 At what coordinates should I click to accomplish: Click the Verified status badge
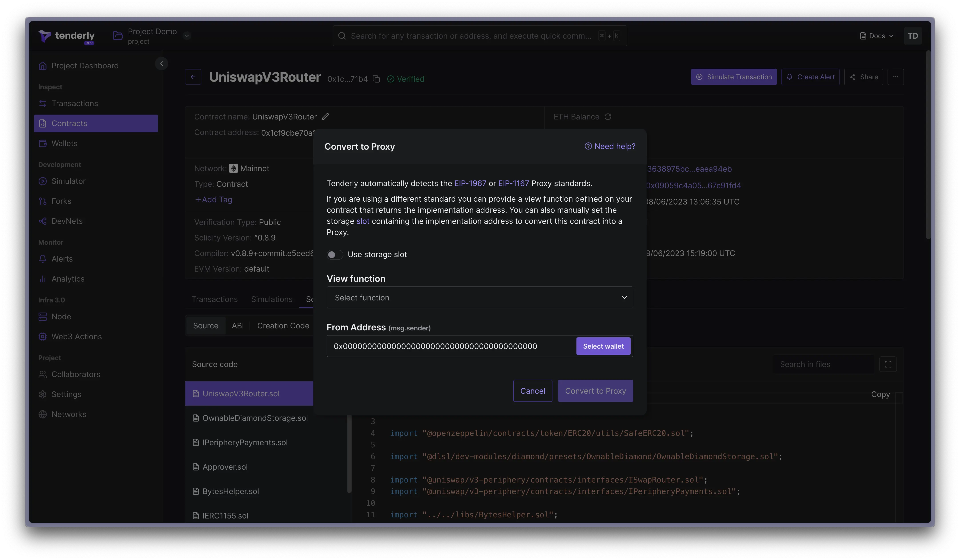(x=406, y=79)
